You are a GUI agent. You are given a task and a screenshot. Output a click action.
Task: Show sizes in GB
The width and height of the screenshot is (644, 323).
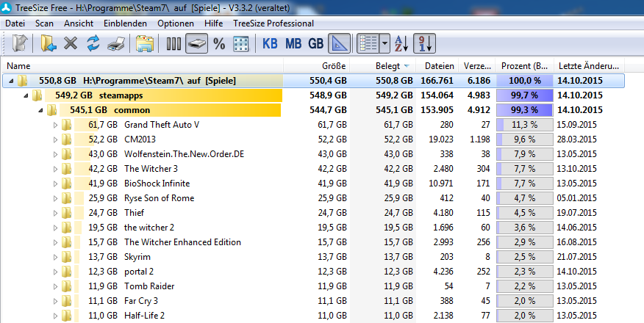point(316,43)
